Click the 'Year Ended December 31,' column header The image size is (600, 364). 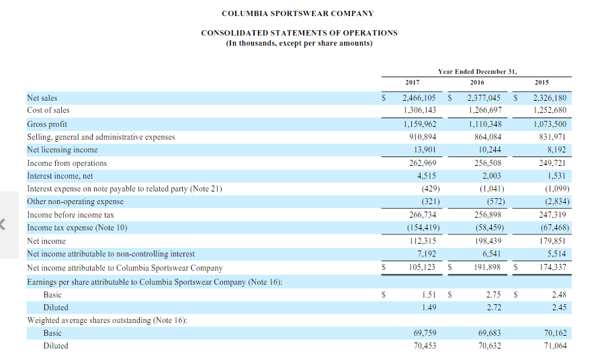pos(477,72)
